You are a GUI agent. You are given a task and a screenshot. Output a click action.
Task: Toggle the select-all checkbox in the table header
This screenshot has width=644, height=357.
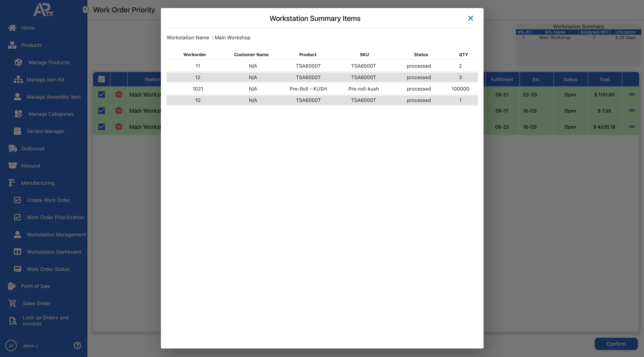pos(102,79)
